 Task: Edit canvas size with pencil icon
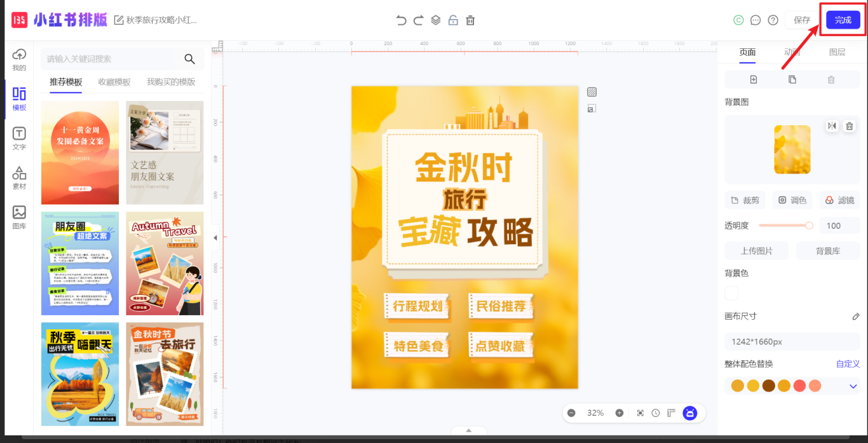point(855,317)
